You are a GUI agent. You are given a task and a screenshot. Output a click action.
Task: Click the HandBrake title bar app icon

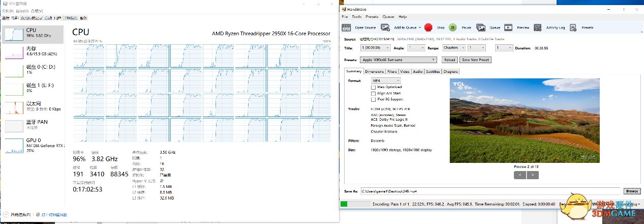343,9
